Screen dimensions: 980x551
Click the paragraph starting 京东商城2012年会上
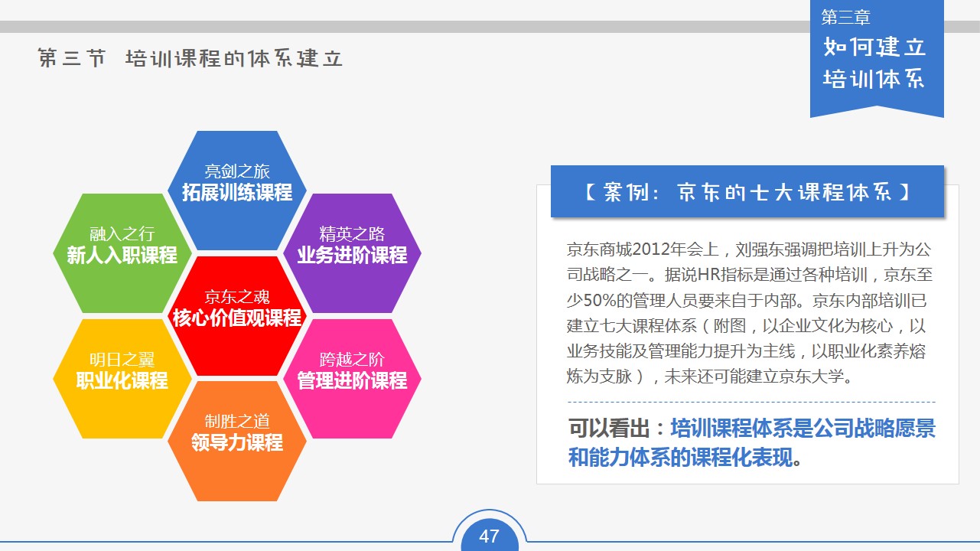click(x=750, y=313)
